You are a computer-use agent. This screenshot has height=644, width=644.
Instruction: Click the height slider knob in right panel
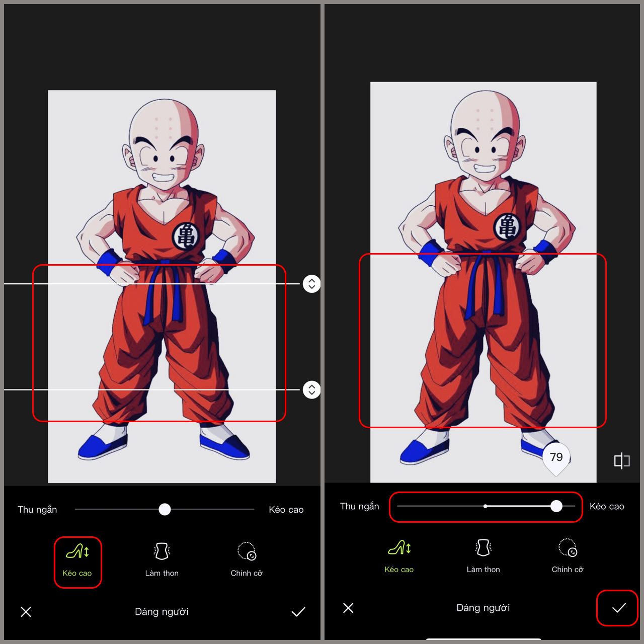[x=556, y=506]
